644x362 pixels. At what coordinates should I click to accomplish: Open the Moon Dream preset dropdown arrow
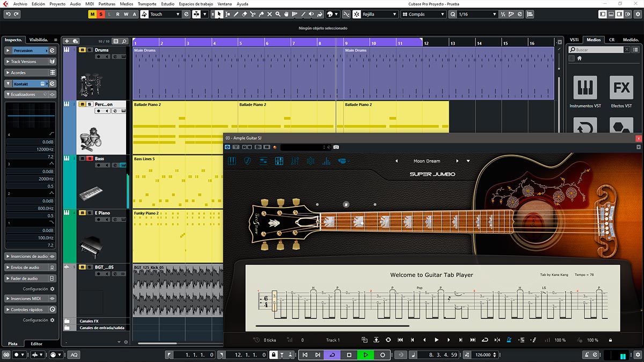[468, 161]
